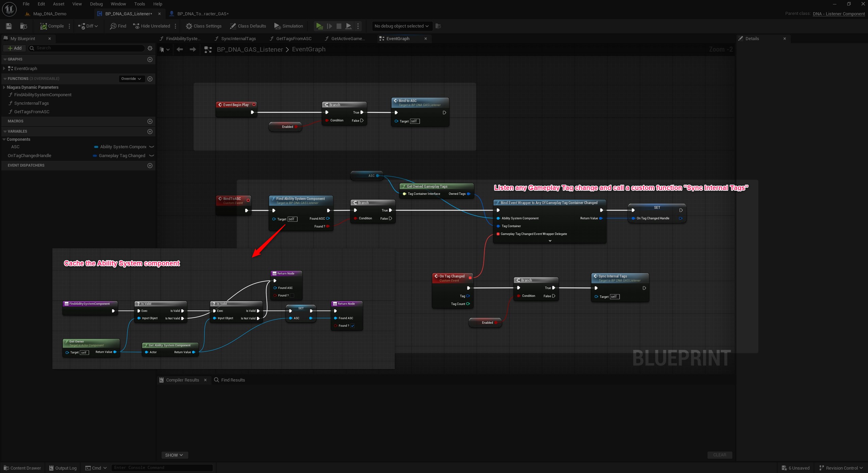Image resolution: width=868 pixels, height=473 pixels.
Task: Compile the blueprint
Action: (52, 26)
